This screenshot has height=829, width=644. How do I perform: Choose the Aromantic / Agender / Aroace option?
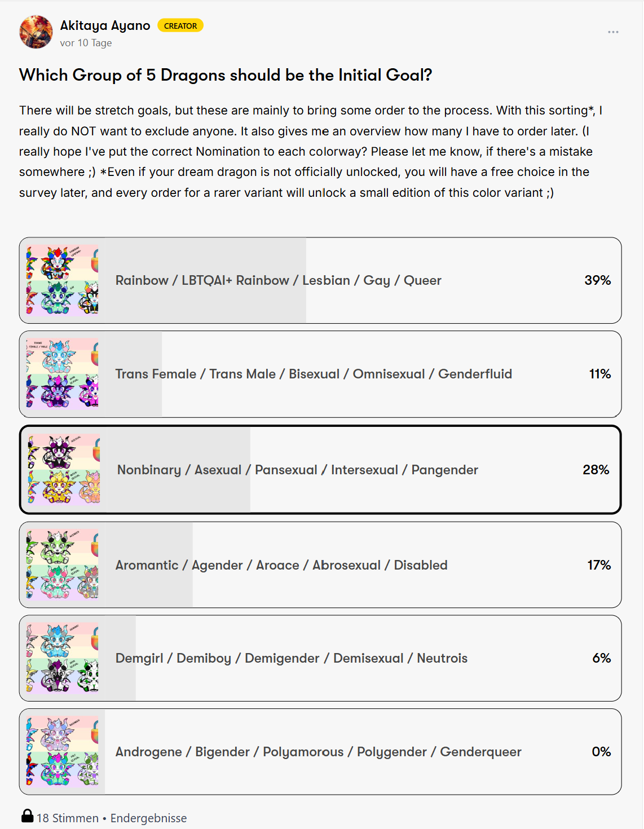click(x=281, y=565)
